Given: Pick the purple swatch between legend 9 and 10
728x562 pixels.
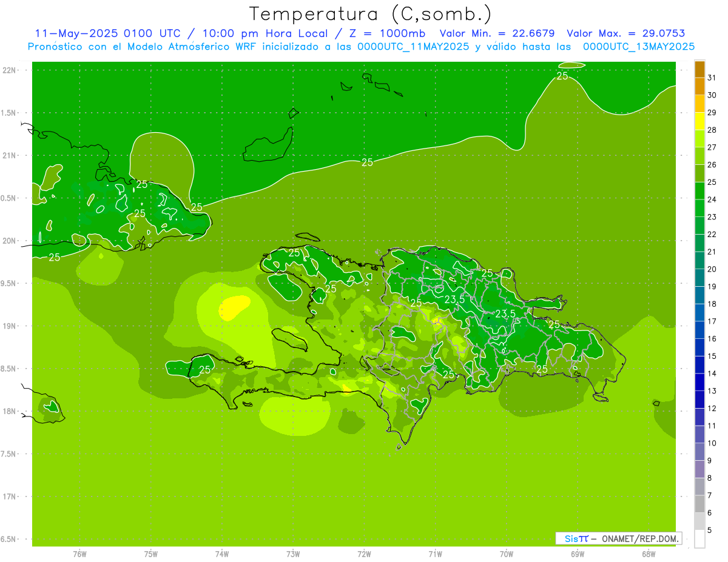Looking at the screenshot, I should coord(700,452).
